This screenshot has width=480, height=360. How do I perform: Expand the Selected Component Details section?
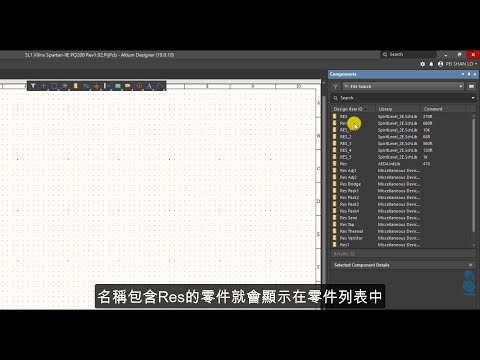[470, 265]
